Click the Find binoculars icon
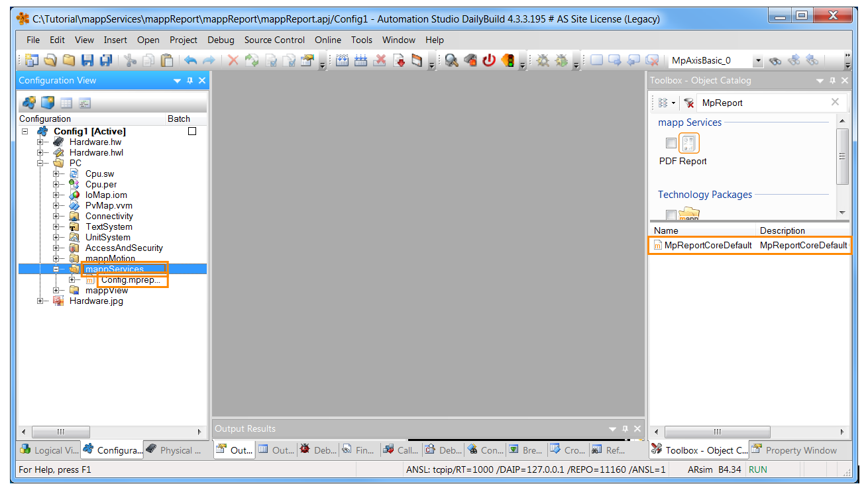This screenshot has height=488, width=868. click(x=775, y=60)
